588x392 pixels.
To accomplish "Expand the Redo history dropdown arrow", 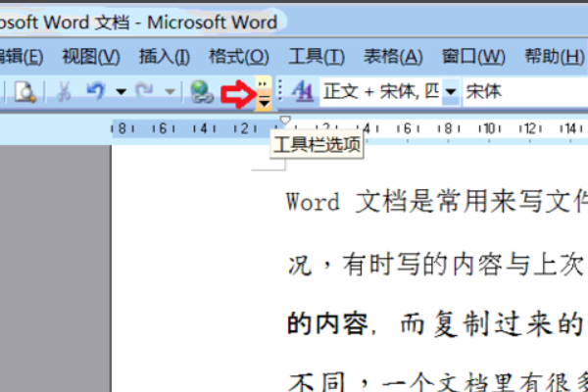I will [170, 91].
